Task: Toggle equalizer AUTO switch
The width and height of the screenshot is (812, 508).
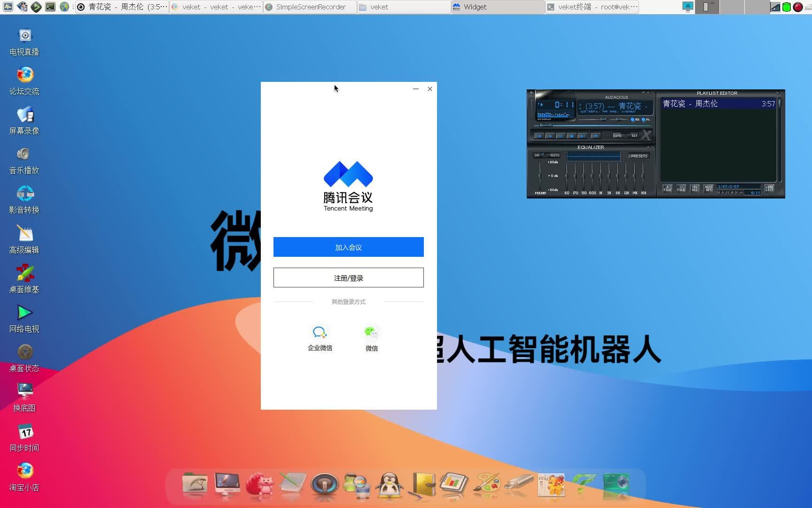Action: (553, 155)
